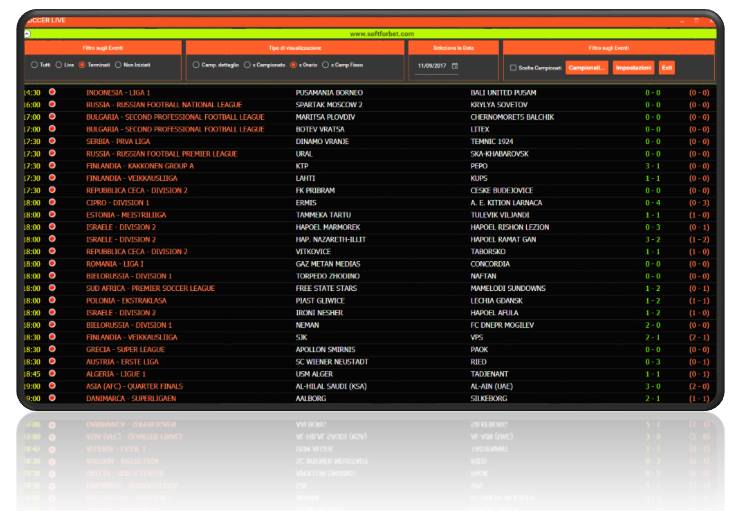
Task: Click red status dot in KTP vs Pepo row
Action: point(52,165)
